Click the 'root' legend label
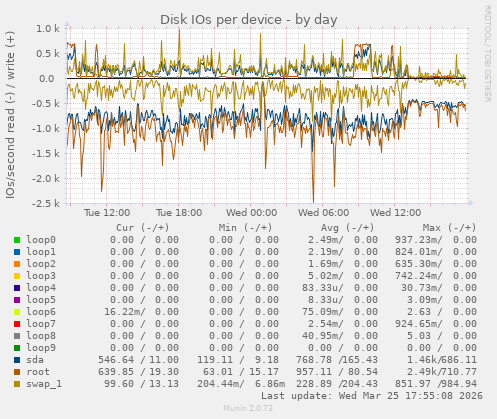The width and height of the screenshot is (497, 419). 38,372
